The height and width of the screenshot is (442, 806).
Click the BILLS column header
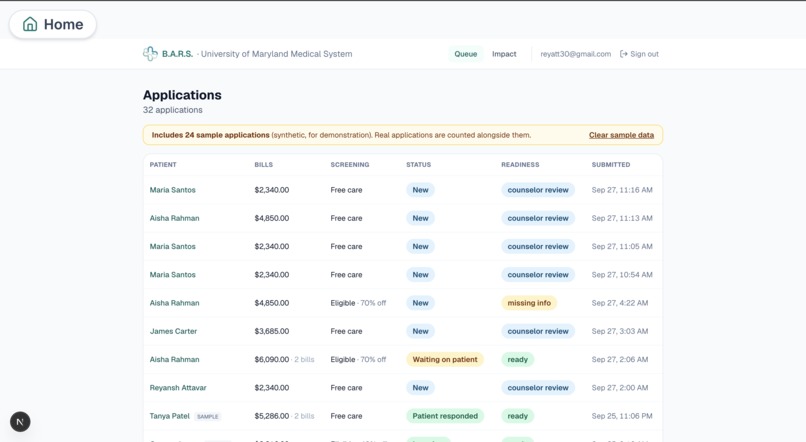[x=264, y=164]
